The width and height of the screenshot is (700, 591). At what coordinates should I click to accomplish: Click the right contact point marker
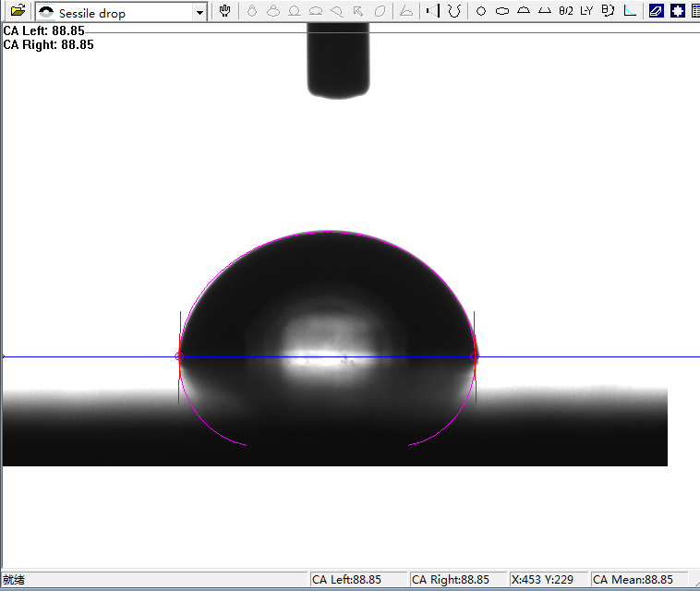[x=475, y=356]
